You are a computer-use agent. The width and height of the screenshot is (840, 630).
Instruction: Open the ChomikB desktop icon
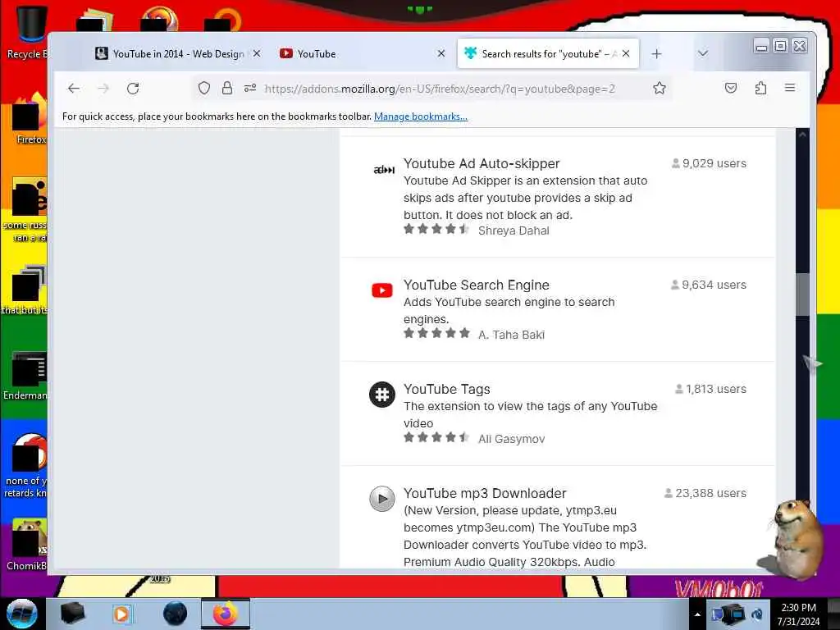27,544
